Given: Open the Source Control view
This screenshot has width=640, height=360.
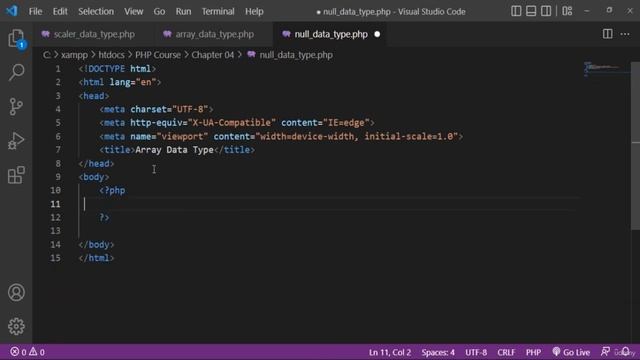Looking at the screenshot, I should [x=16, y=107].
